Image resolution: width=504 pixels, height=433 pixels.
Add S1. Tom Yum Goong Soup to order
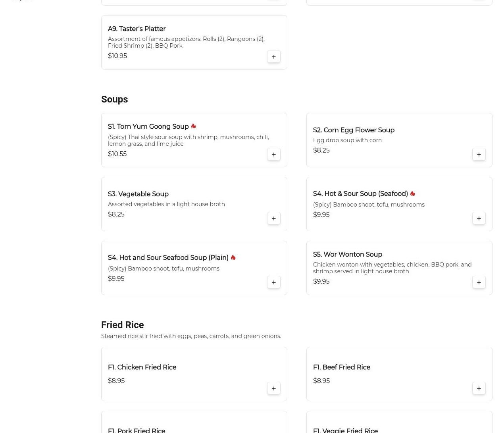(273, 154)
